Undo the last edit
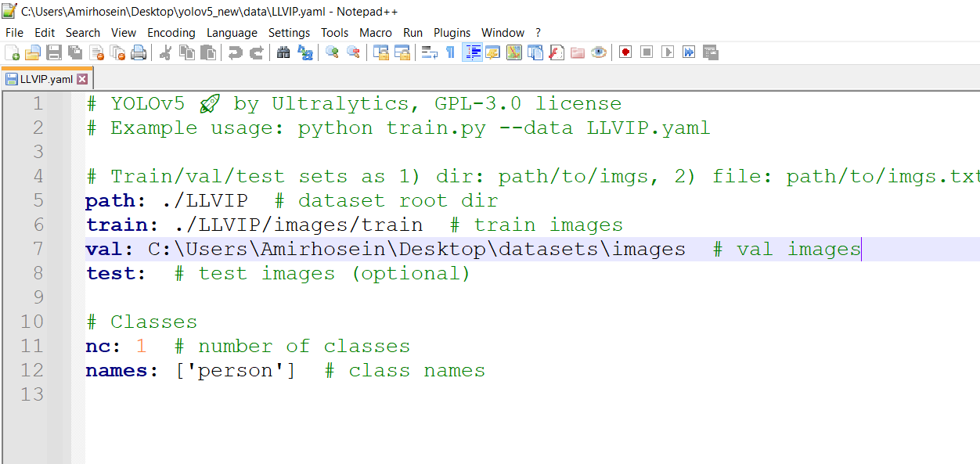This screenshot has width=980, height=464. 236,52
